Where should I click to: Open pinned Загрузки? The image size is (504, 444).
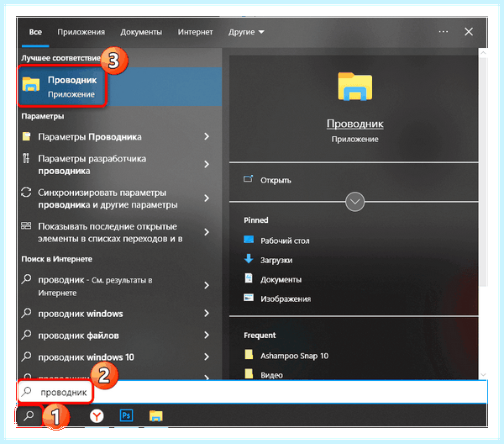tap(276, 260)
